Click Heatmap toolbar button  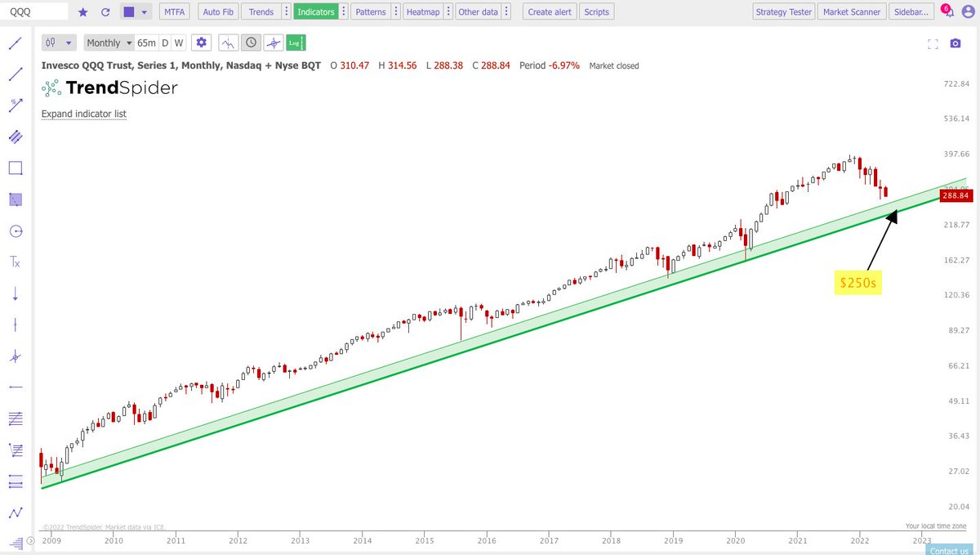pyautogui.click(x=423, y=12)
